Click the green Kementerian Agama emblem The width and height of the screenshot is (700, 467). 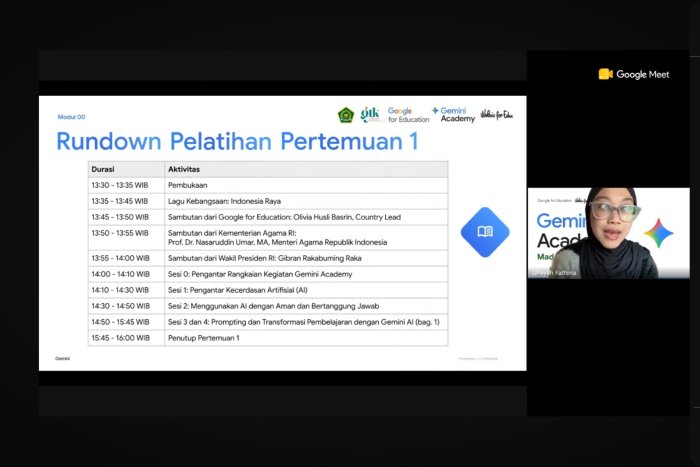click(346, 115)
